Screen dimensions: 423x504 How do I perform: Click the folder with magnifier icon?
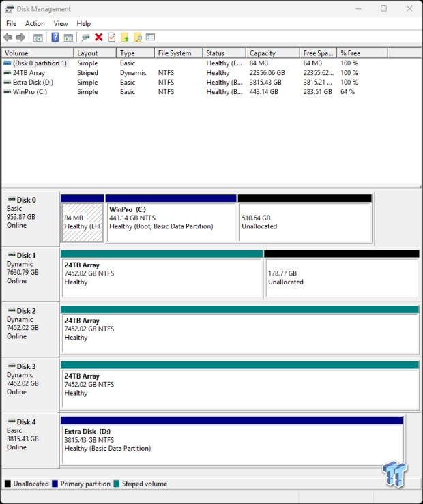click(x=138, y=38)
